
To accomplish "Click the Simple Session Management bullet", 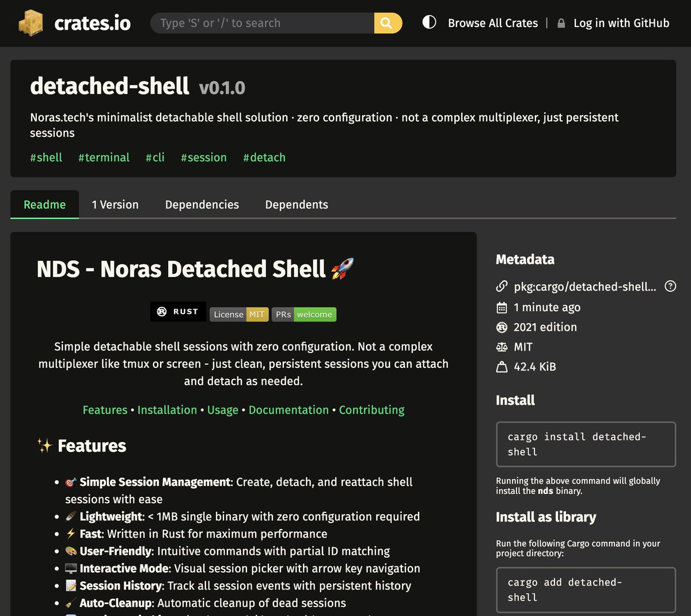I will [239, 490].
